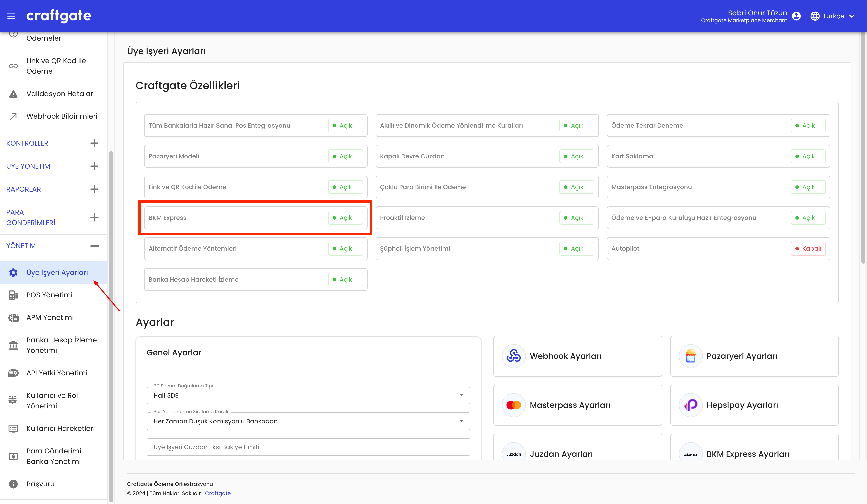Toggle Şüpheli İşlem Yönetimi Açık status

click(x=577, y=249)
